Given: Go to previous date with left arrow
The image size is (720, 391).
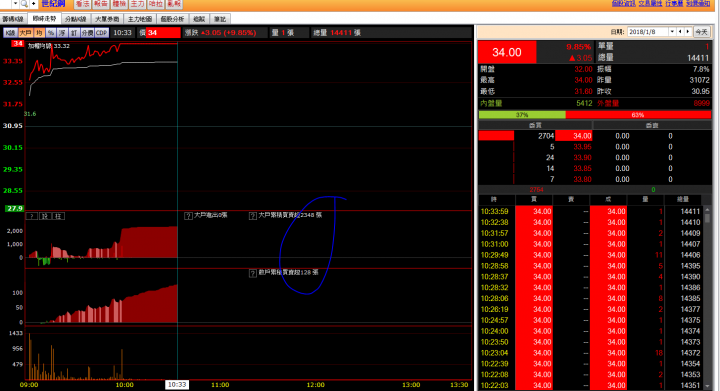Looking at the screenshot, I should pyautogui.click(x=680, y=32).
